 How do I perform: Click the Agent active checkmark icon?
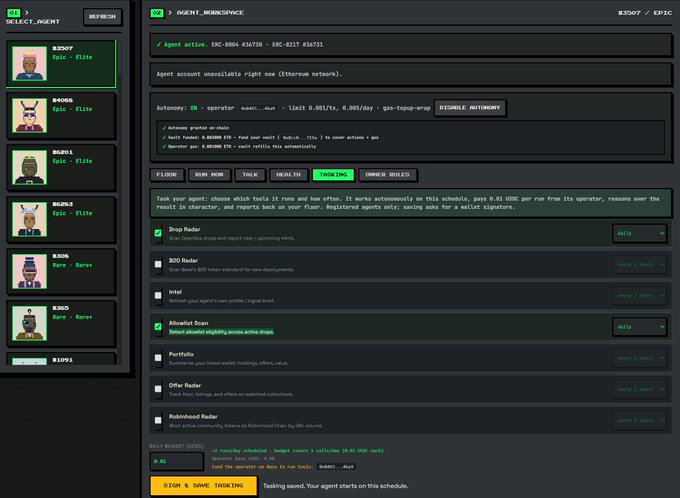click(159, 44)
